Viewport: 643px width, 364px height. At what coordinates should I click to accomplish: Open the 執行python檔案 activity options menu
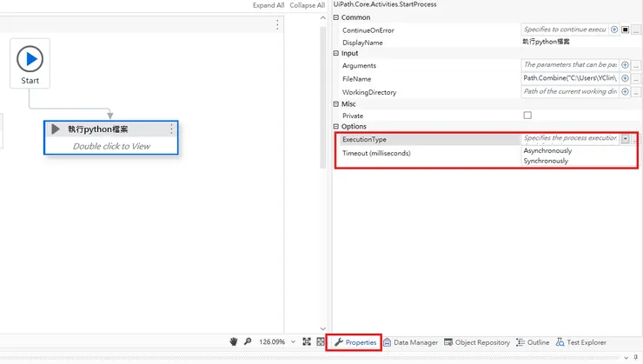coord(171,129)
